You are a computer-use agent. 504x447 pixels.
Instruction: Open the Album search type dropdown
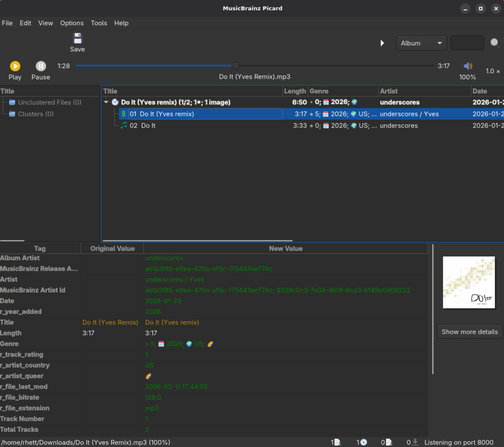click(x=421, y=43)
